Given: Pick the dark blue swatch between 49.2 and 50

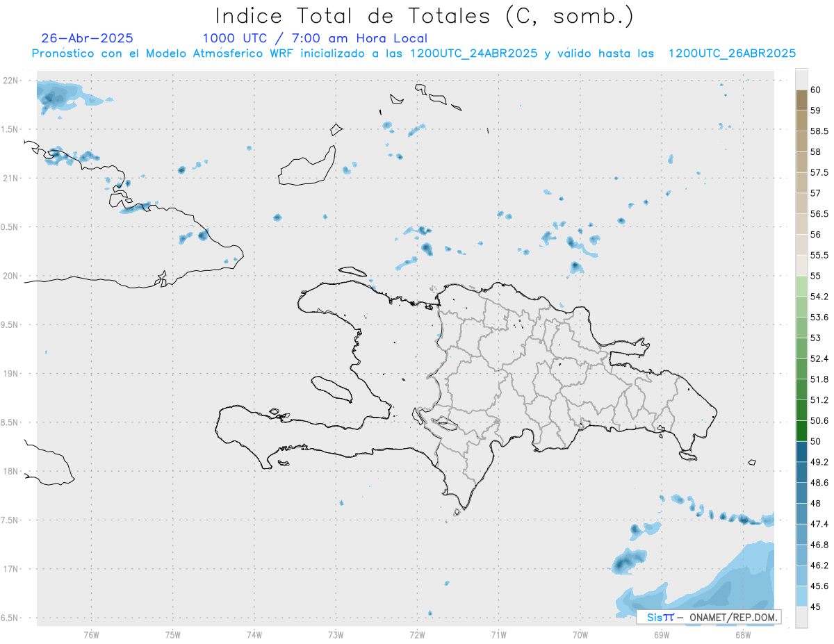Looking at the screenshot, I should (x=801, y=452).
